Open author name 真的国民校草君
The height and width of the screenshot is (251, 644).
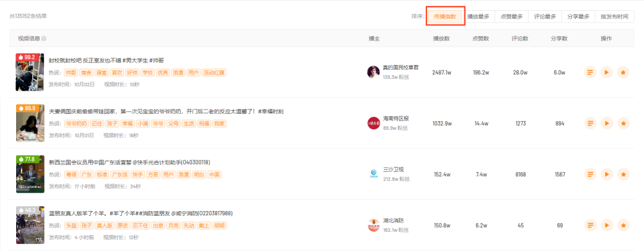[401, 68]
